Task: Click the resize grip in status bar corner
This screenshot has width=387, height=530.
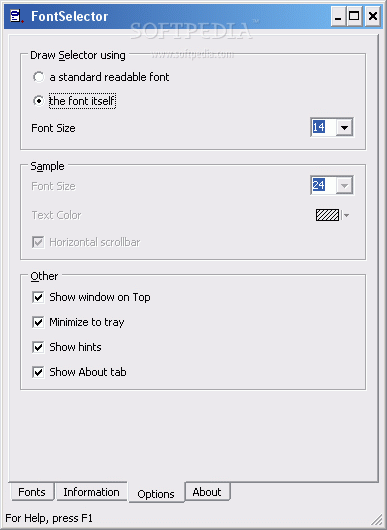Action: [377, 520]
